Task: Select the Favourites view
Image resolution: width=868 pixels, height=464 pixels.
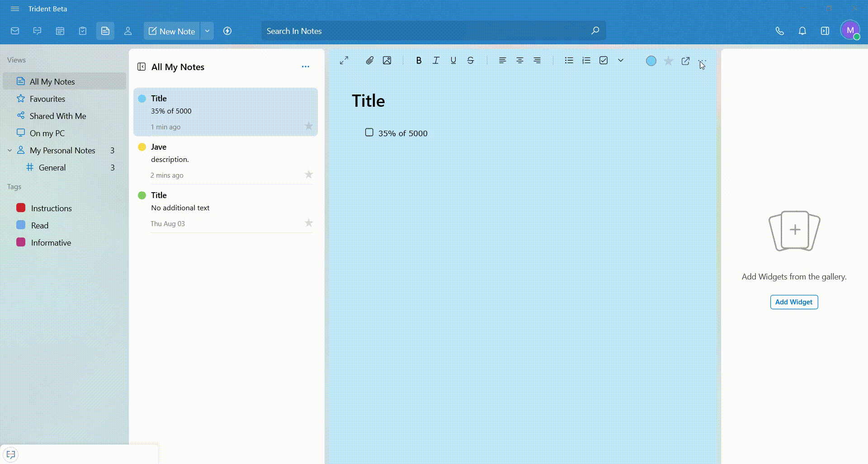Action: click(x=47, y=99)
